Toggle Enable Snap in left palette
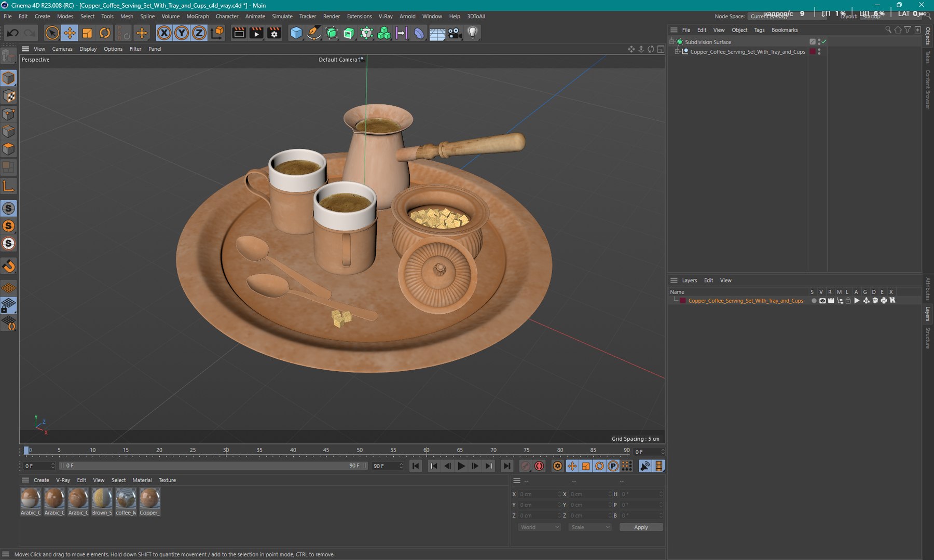The height and width of the screenshot is (560, 934). (9, 267)
